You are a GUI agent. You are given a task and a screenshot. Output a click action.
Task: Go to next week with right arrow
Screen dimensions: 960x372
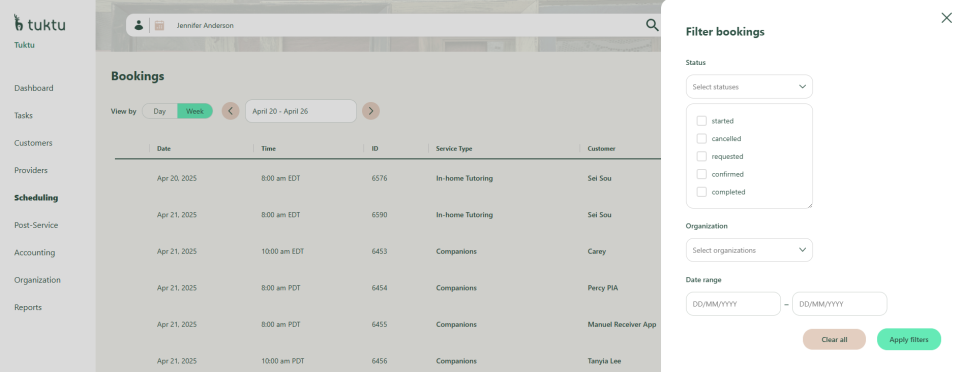tap(370, 111)
